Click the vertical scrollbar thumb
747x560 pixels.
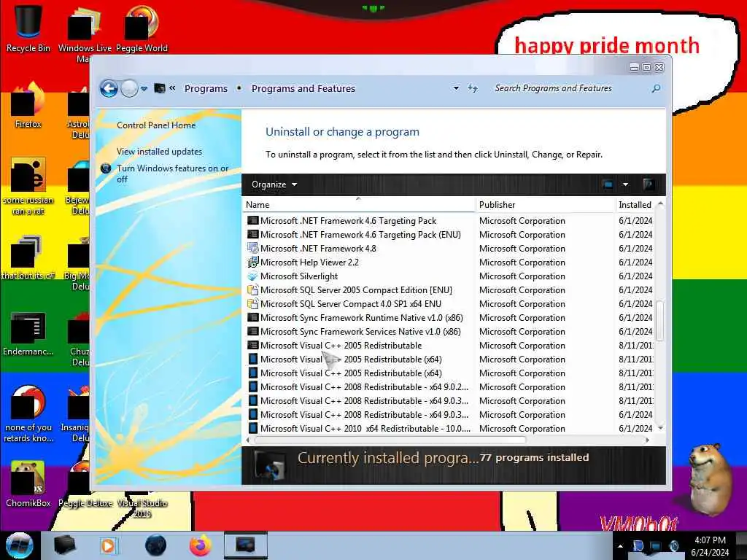[660, 321]
